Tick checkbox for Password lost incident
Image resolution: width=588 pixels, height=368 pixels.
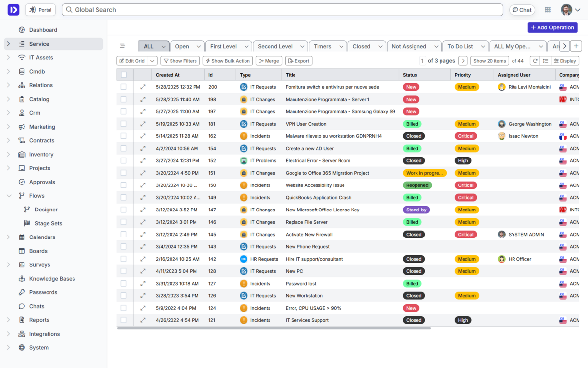tap(123, 284)
